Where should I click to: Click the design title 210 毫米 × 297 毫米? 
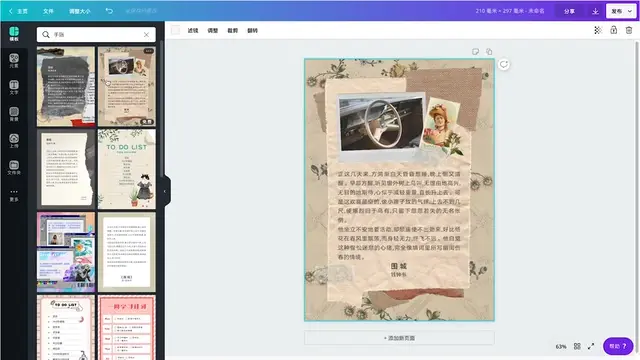510,11
